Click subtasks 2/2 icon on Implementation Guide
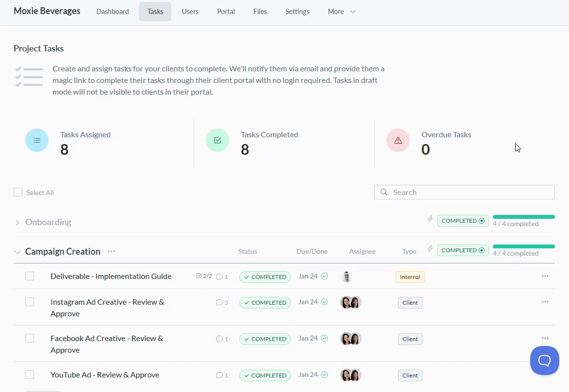This screenshot has height=392, width=569. pyautogui.click(x=204, y=276)
